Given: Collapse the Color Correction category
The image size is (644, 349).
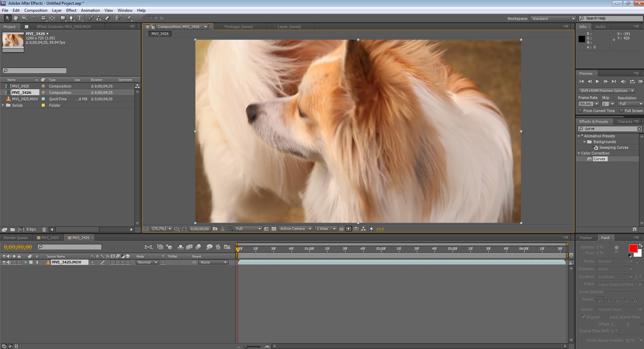Looking at the screenshot, I should click(x=579, y=153).
